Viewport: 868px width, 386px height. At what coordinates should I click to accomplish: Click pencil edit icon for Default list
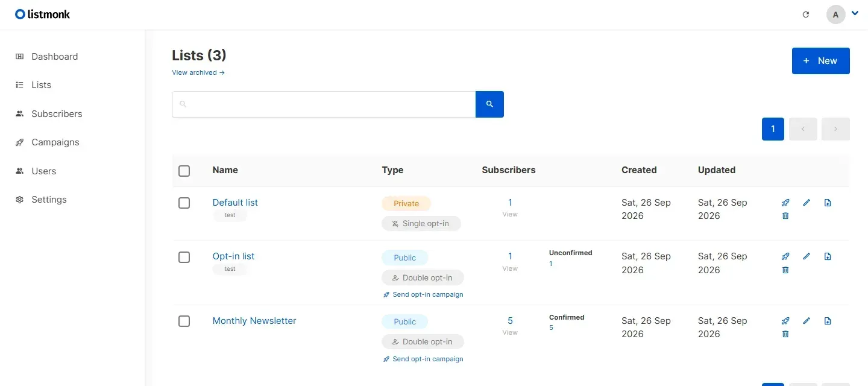(x=807, y=203)
